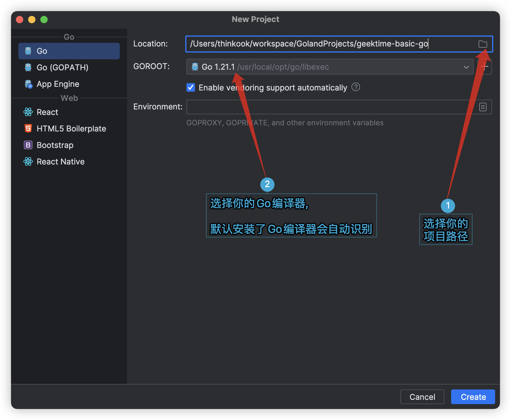The height and width of the screenshot is (420, 511).
Task: Select App Engine project type
Action: coord(69,84)
